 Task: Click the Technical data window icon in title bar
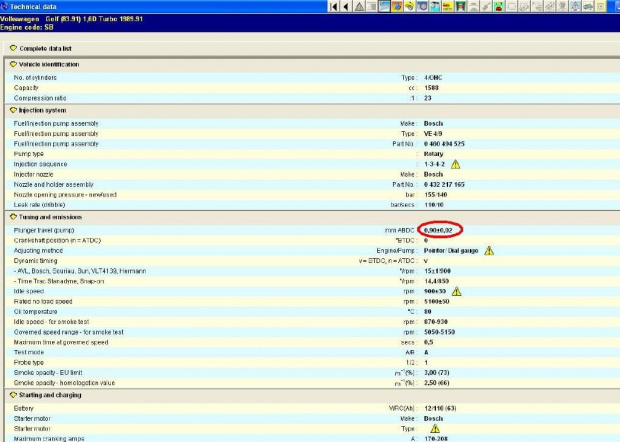(x=4, y=6)
